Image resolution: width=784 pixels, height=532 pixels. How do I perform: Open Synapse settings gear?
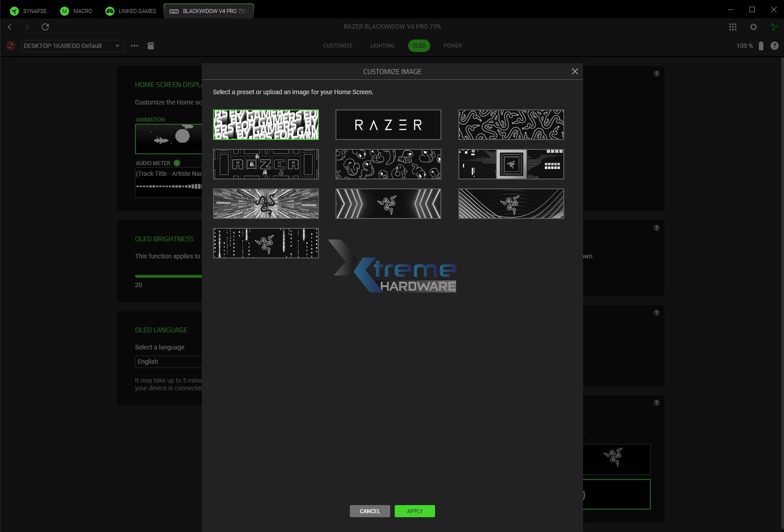pyautogui.click(x=754, y=27)
